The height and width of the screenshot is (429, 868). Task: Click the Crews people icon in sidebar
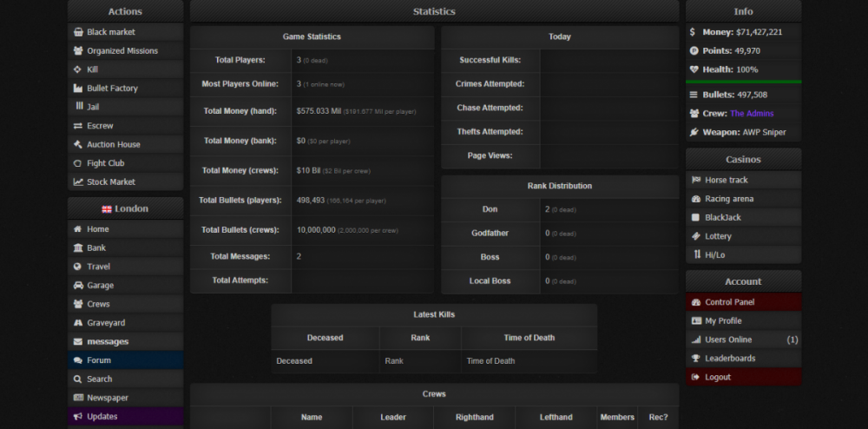[78, 304]
